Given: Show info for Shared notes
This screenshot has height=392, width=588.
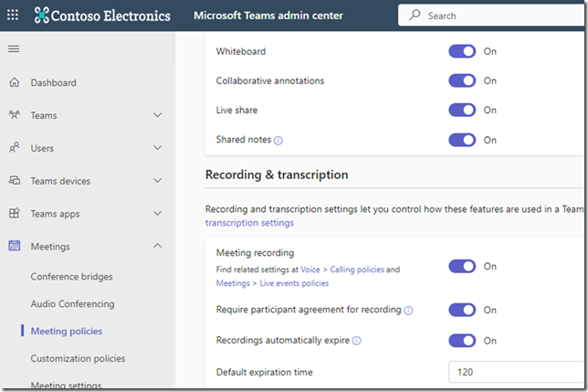Looking at the screenshot, I should (278, 141).
